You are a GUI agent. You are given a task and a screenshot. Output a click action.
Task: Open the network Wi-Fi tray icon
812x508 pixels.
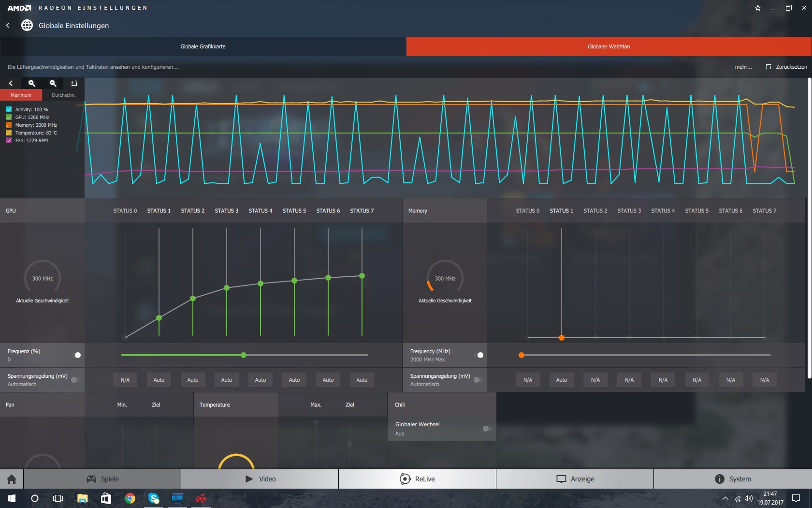(x=738, y=498)
